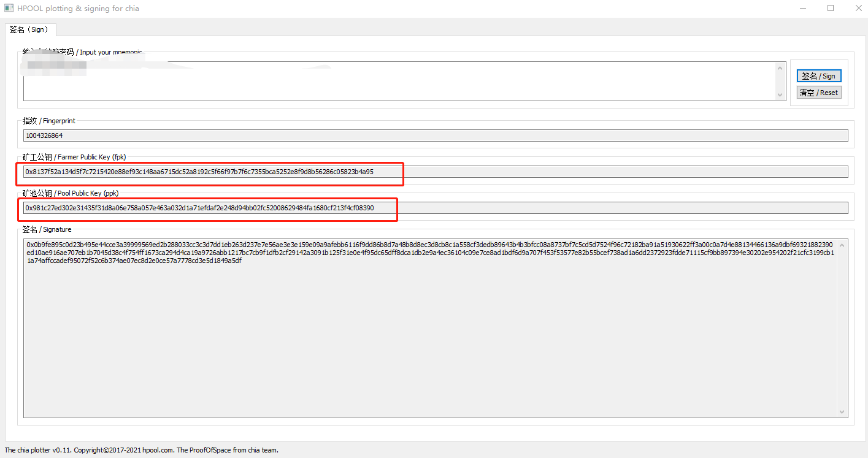Click the mnemonic box scroll down arrow

tap(780, 95)
